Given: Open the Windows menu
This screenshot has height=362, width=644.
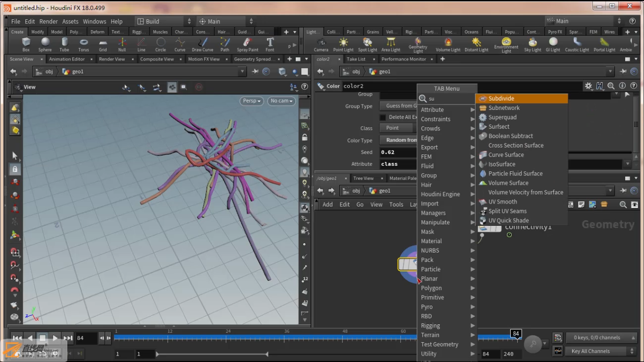Looking at the screenshot, I should coord(95,21).
